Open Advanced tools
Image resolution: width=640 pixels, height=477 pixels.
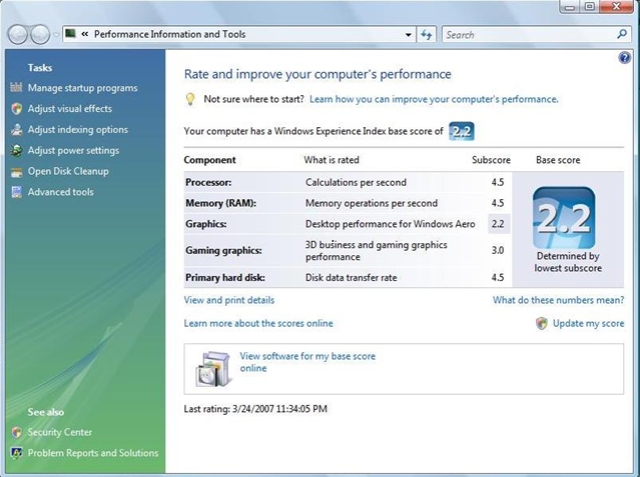click(61, 192)
